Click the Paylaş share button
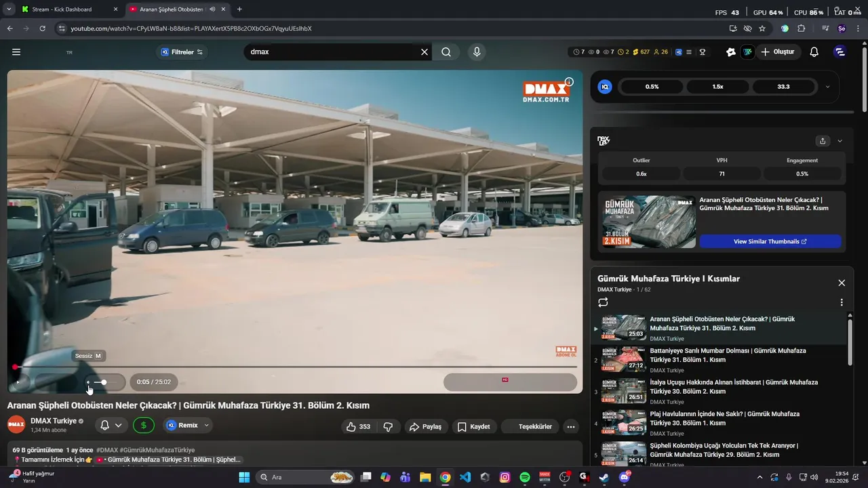The width and height of the screenshot is (868, 488). 425,426
